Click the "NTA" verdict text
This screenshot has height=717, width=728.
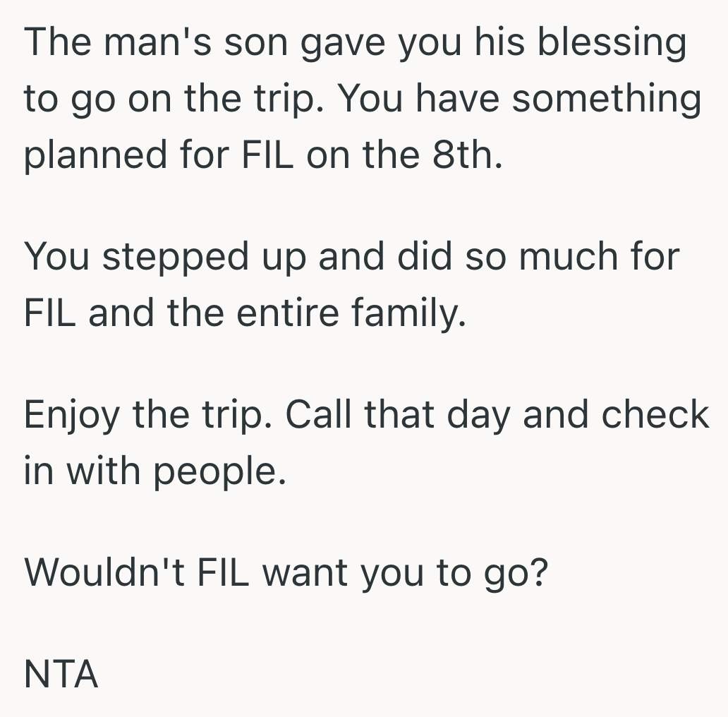61,675
